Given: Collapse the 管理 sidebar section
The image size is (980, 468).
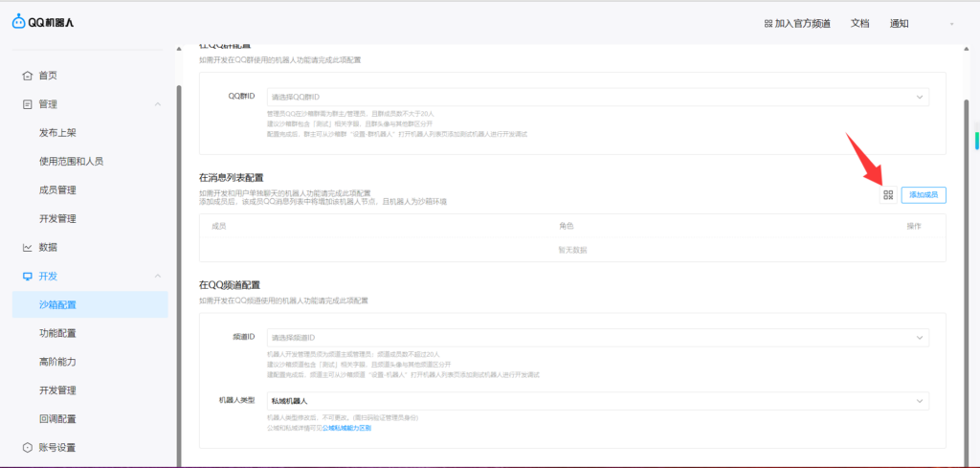Looking at the screenshot, I should point(157,104).
